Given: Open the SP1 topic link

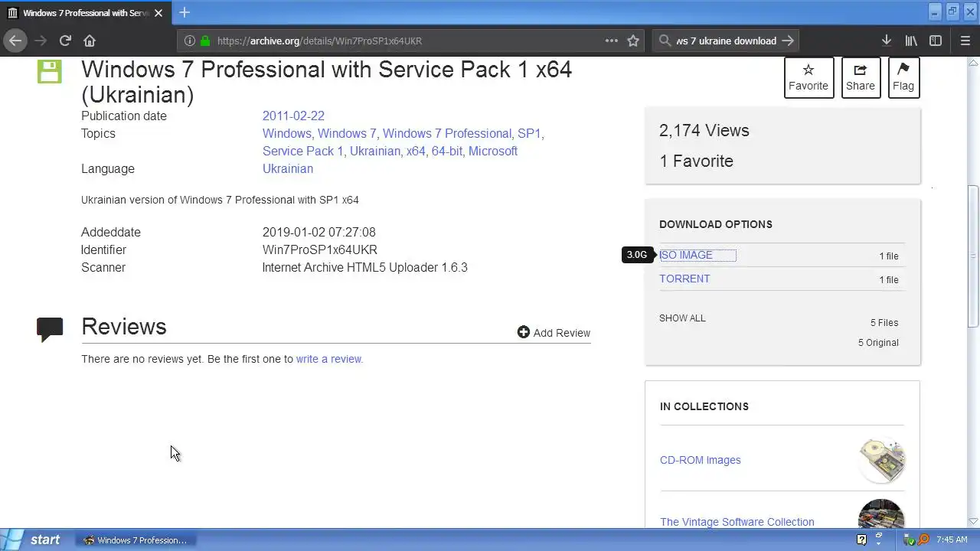Looking at the screenshot, I should click(529, 133).
